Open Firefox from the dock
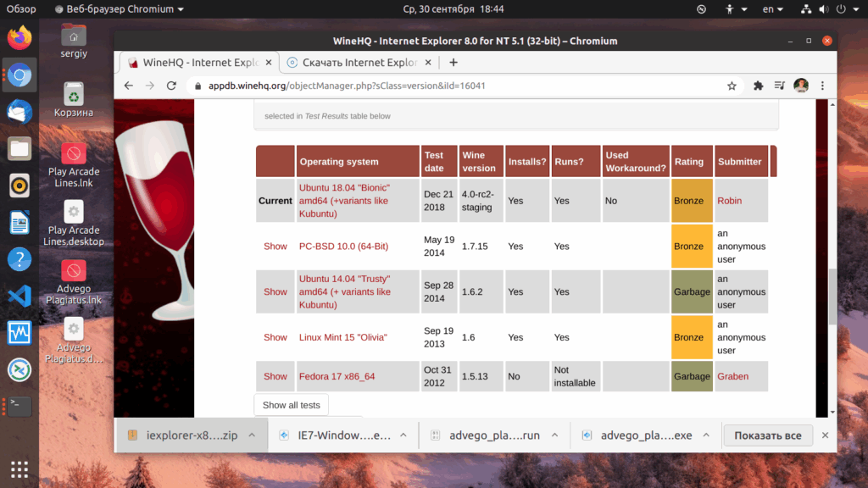This screenshot has width=868, height=488. 19,38
